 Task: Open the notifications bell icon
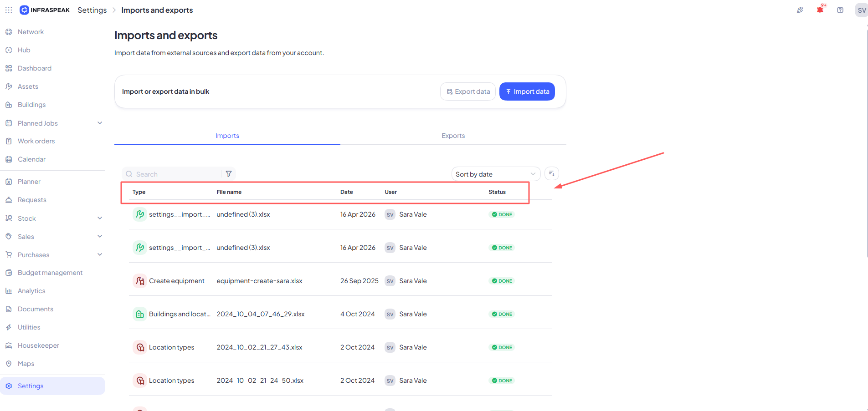pyautogui.click(x=820, y=10)
